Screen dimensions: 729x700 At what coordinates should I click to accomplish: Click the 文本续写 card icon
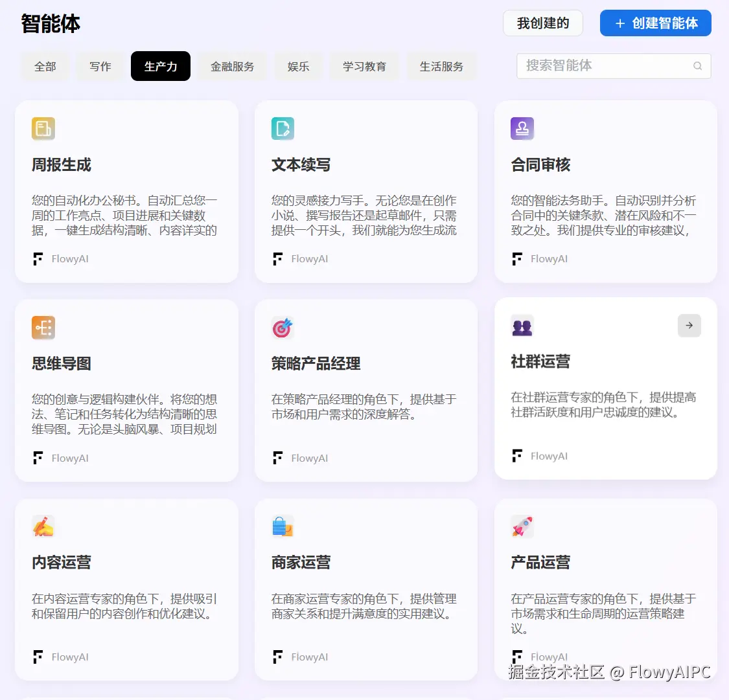pos(283,129)
